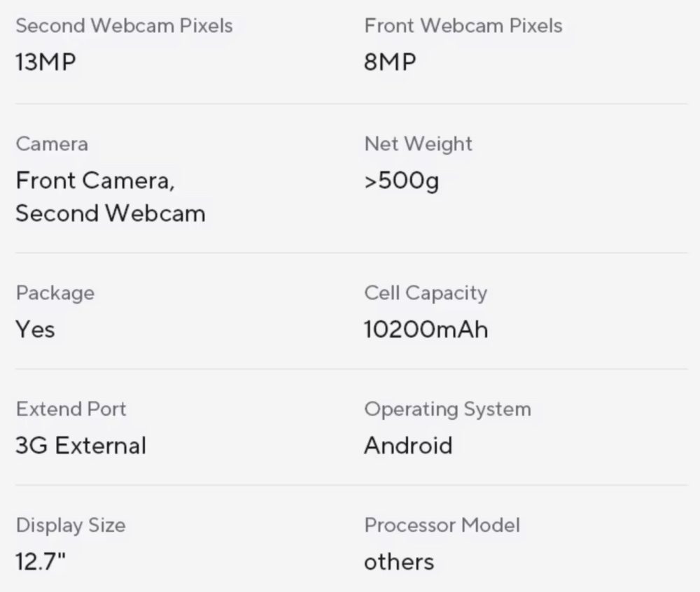Click the Yes value under Package
Screen dimensions: 700x592
point(35,330)
